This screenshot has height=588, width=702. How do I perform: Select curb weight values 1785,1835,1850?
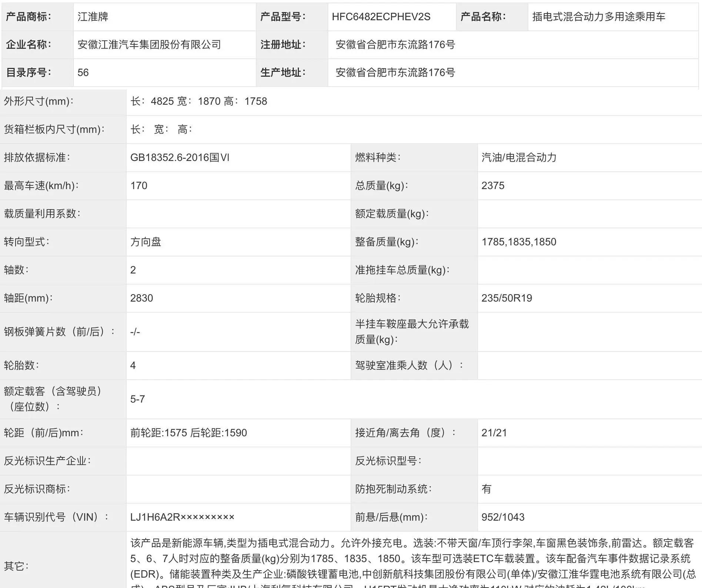click(519, 242)
